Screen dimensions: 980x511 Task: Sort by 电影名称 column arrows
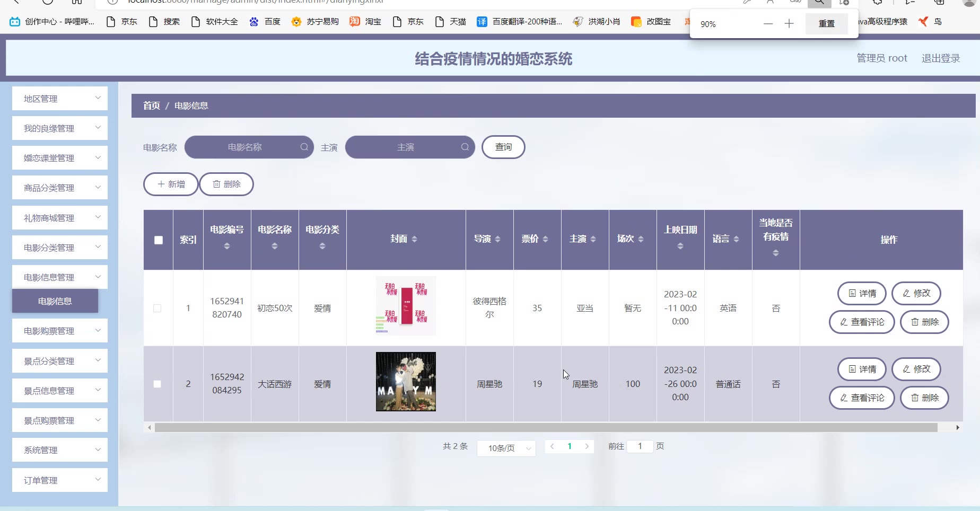275,246
